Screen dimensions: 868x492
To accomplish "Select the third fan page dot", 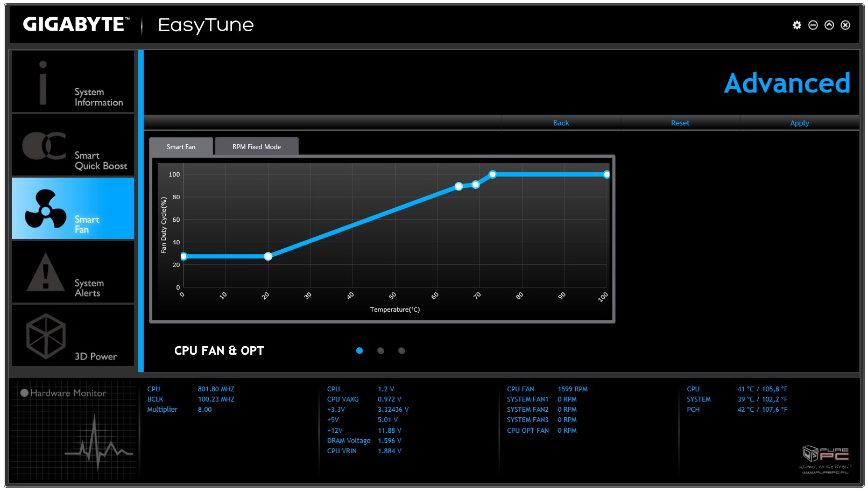I will point(401,350).
